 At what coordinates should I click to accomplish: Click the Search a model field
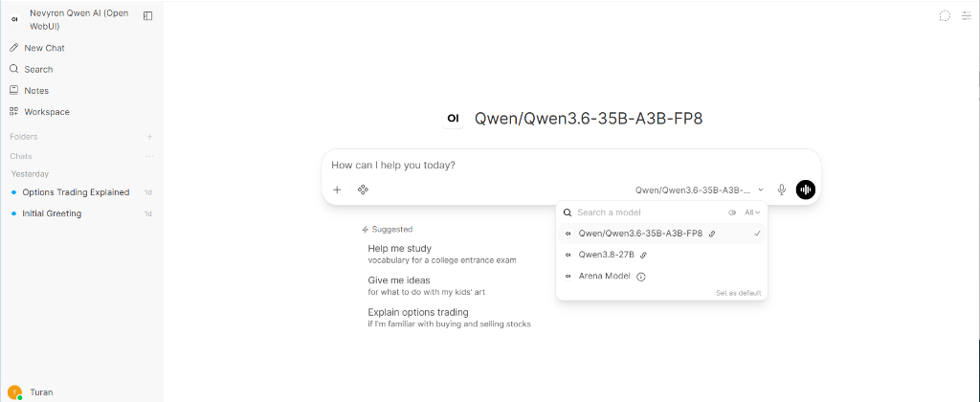pos(650,212)
